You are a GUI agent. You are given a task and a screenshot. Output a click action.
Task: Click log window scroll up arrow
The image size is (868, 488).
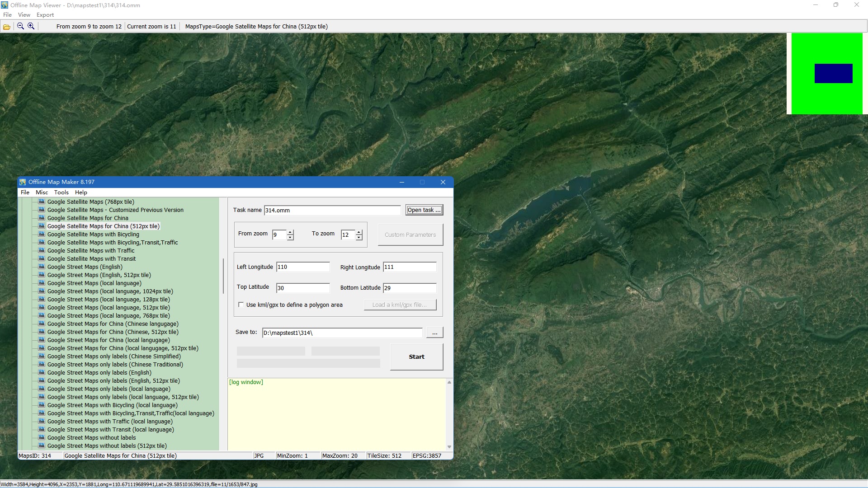tap(449, 382)
